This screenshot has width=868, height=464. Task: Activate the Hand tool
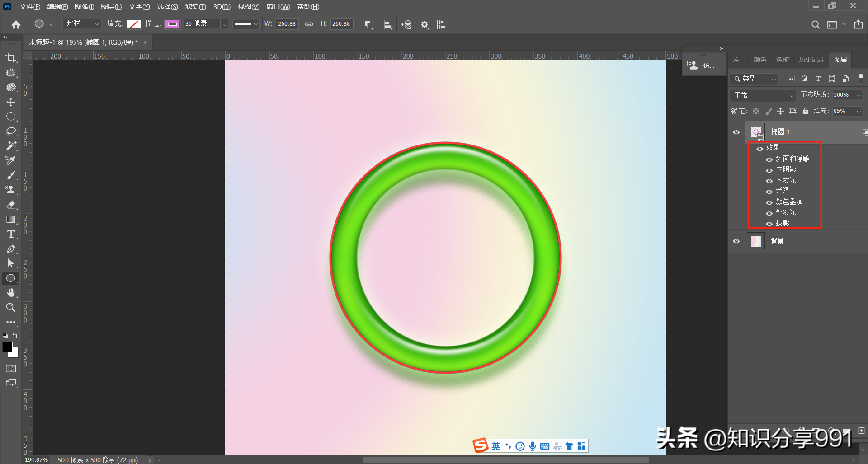point(11,293)
